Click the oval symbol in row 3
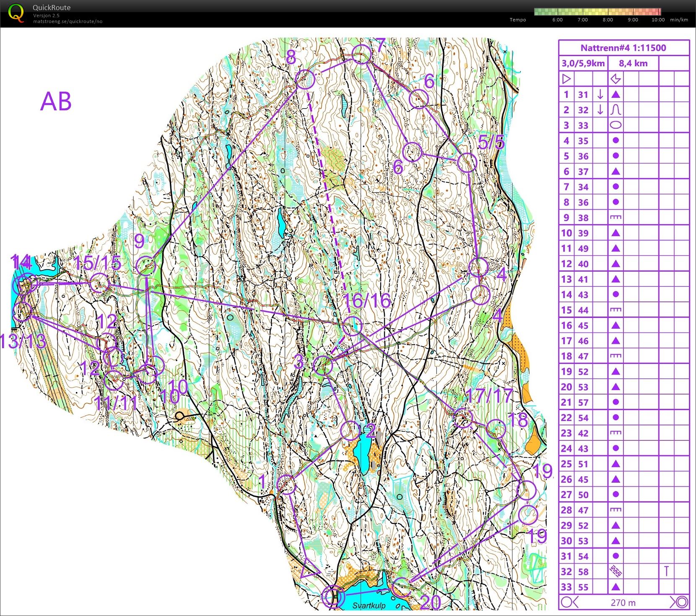 coord(615,125)
